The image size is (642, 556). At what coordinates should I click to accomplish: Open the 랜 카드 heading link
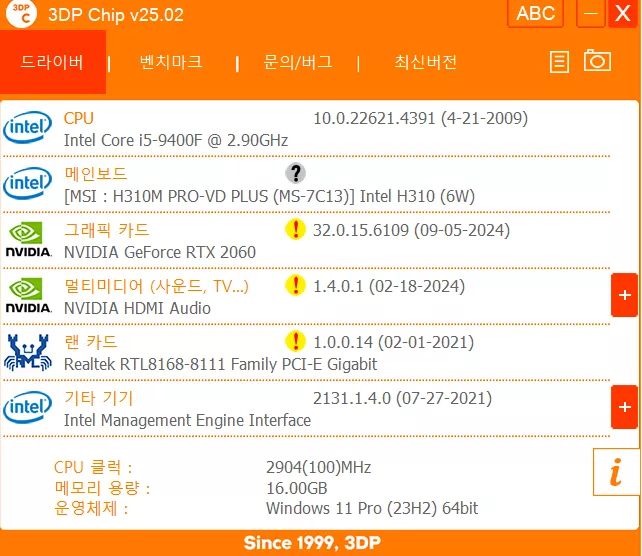(90, 342)
